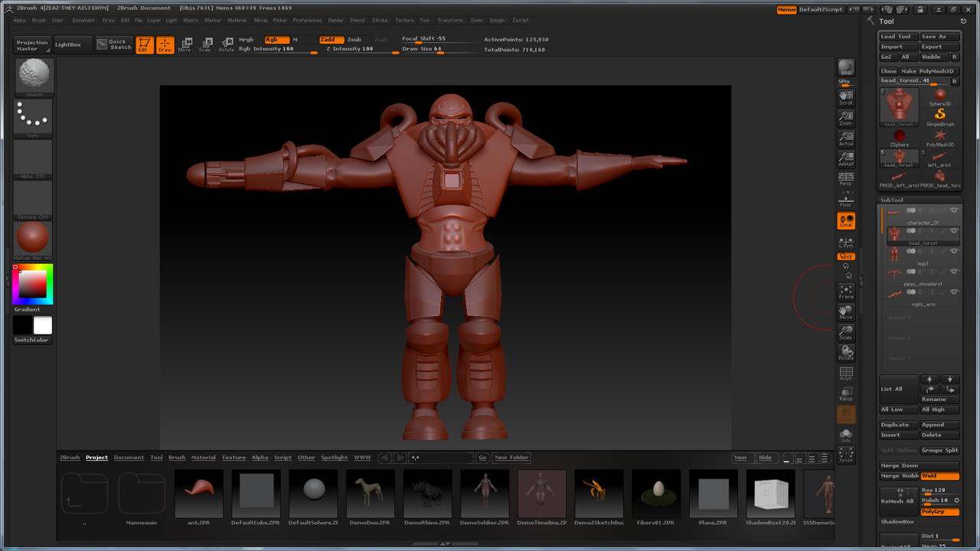The height and width of the screenshot is (551, 980).
Task: Toggle PolyF polyframe display
Action: click(846, 373)
